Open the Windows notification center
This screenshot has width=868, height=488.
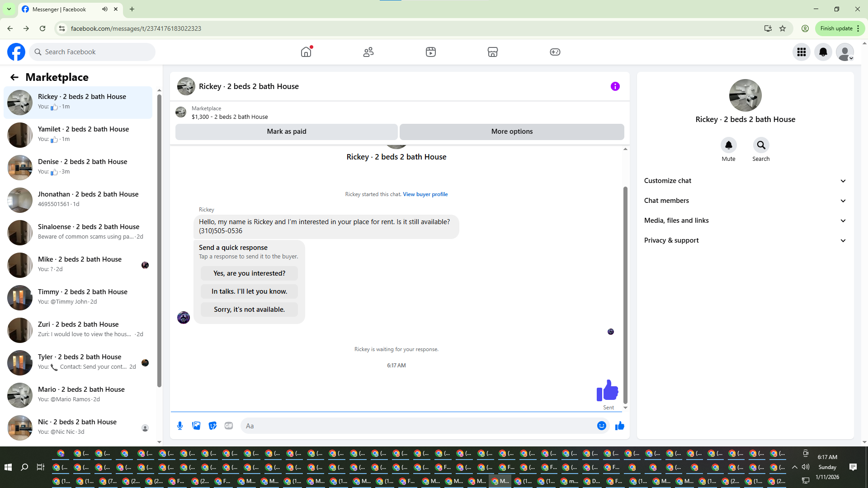tap(853, 467)
